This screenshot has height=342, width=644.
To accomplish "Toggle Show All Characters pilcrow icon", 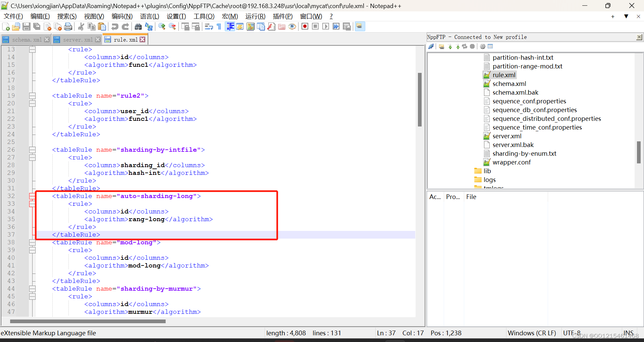I will pos(219,27).
